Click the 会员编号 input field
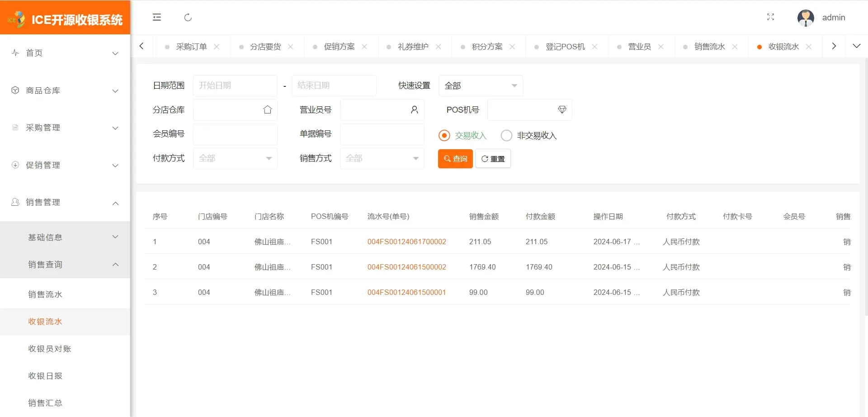Viewport: 868px width, 417px height. click(235, 134)
